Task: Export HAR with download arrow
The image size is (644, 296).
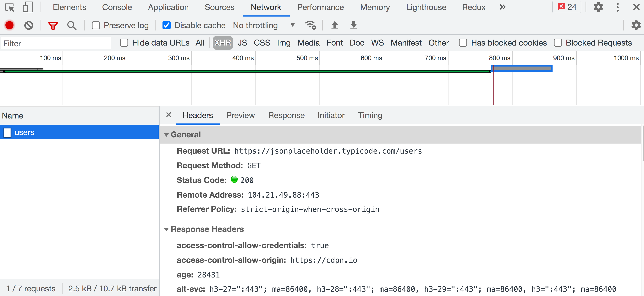Action: click(x=354, y=25)
